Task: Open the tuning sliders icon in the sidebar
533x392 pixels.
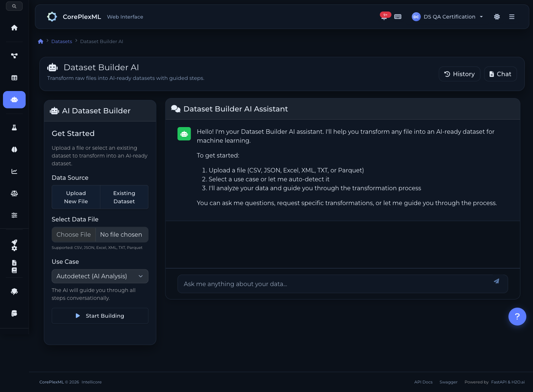Action: [14, 215]
